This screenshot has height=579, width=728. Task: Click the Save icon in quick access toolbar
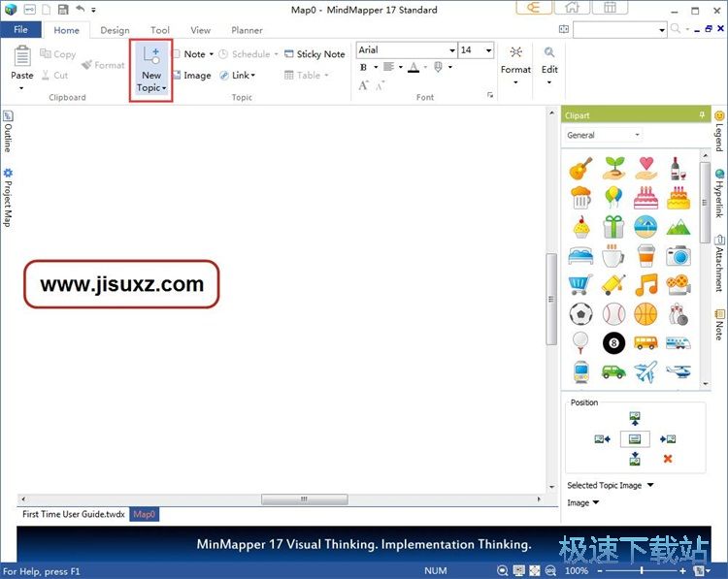(x=63, y=10)
